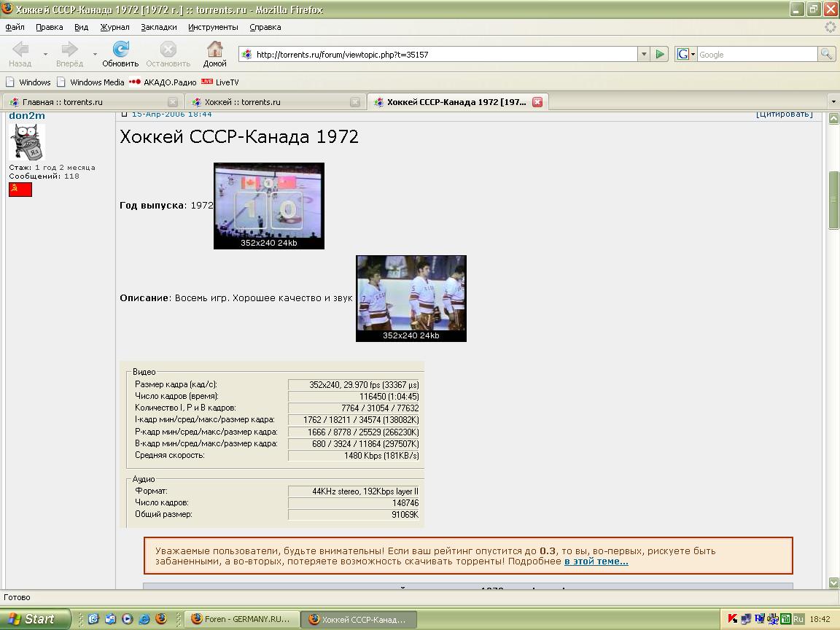Viewport: 840px width, 630px height.
Task: Click the Soviet flag icon under don2m
Action: (x=20, y=190)
